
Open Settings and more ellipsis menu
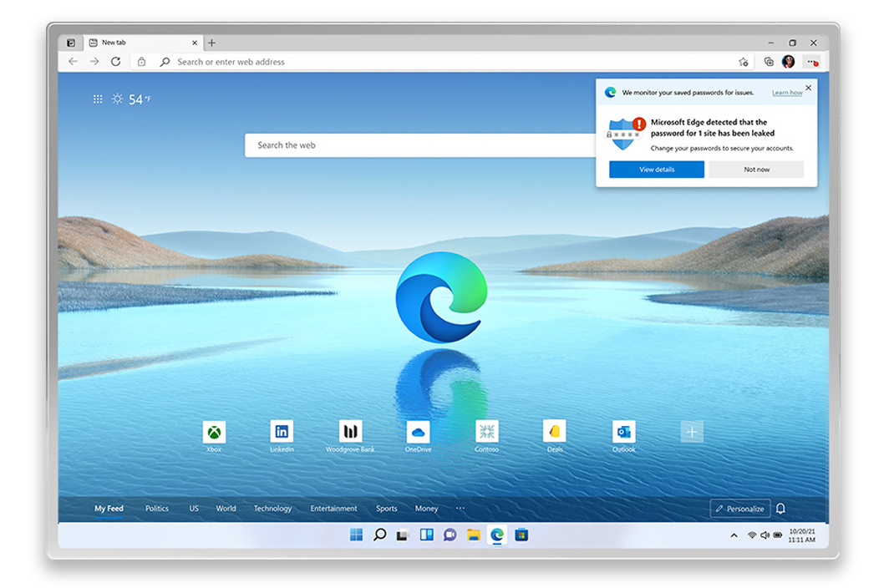[x=812, y=62]
